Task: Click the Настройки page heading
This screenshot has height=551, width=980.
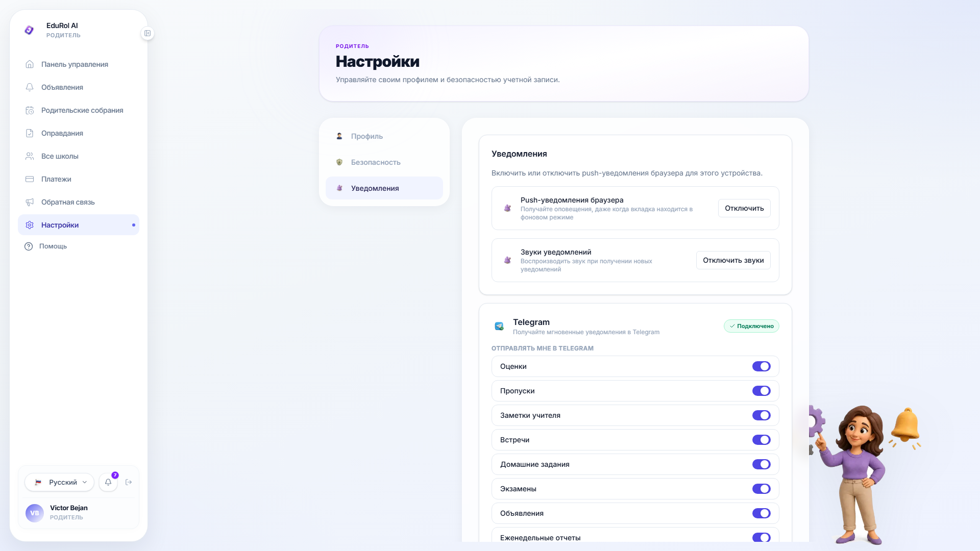Action: pyautogui.click(x=378, y=61)
